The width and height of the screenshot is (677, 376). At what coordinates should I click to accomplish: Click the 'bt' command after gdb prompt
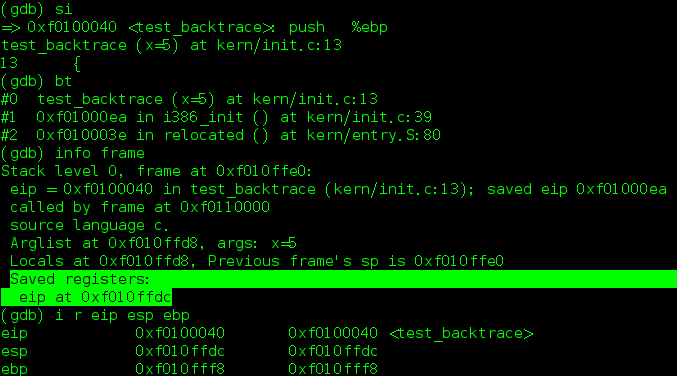[x=63, y=81]
